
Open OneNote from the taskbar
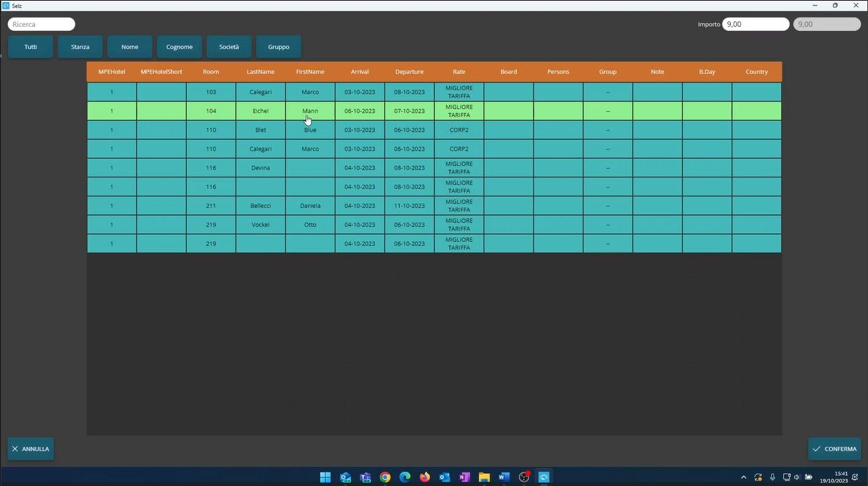point(465,477)
